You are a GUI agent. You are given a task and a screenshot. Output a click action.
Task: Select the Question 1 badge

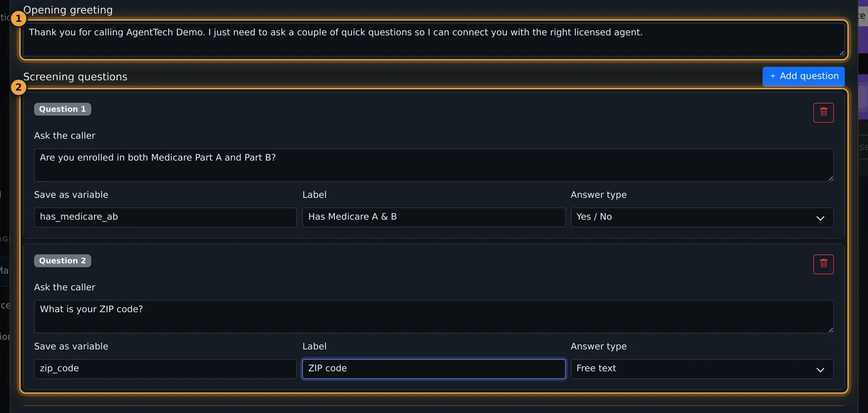(62, 109)
